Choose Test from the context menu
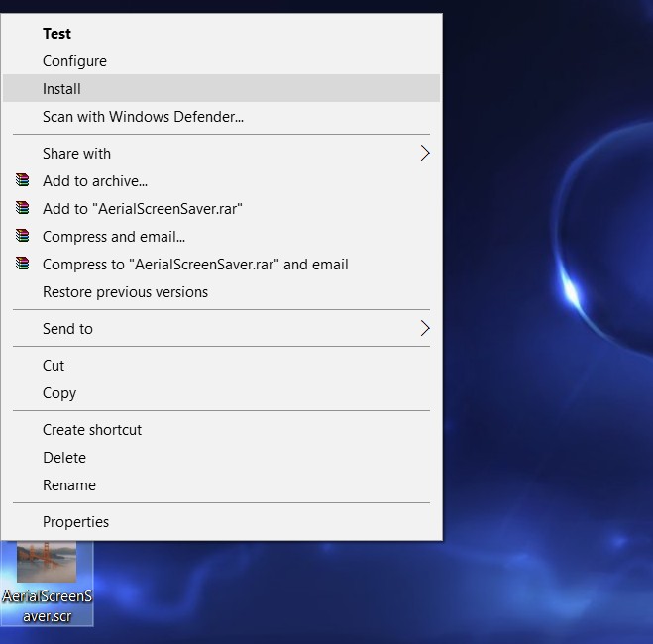Screen dimensions: 653x644 [222, 34]
